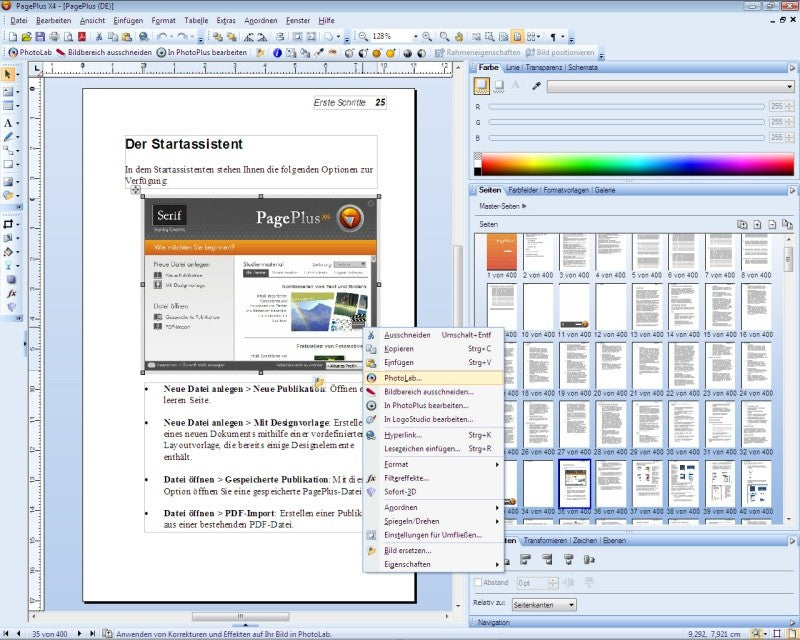Open the Datei menu
The width and height of the screenshot is (800, 640).
[19, 20]
